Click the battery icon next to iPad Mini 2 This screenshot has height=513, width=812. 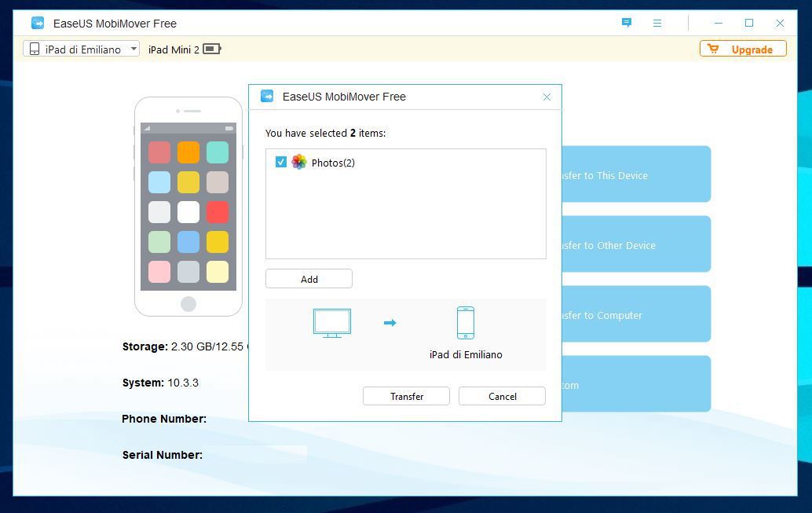click(x=212, y=49)
